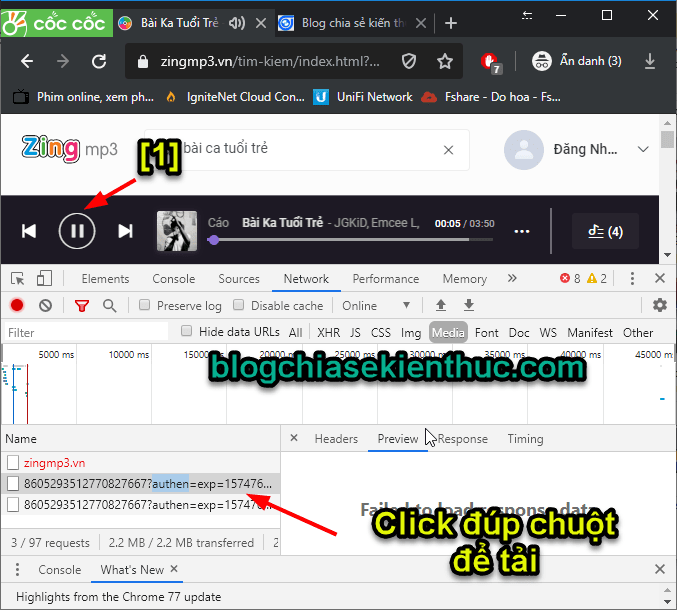The height and width of the screenshot is (610, 677).
Task: Switch to the Elements panel
Action: coord(105,279)
